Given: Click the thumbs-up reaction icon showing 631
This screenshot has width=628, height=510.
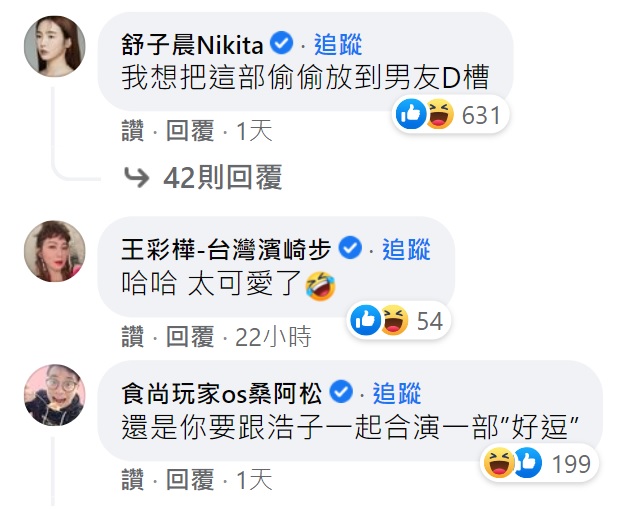Looking at the screenshot, I should click(x=411, y=114).
